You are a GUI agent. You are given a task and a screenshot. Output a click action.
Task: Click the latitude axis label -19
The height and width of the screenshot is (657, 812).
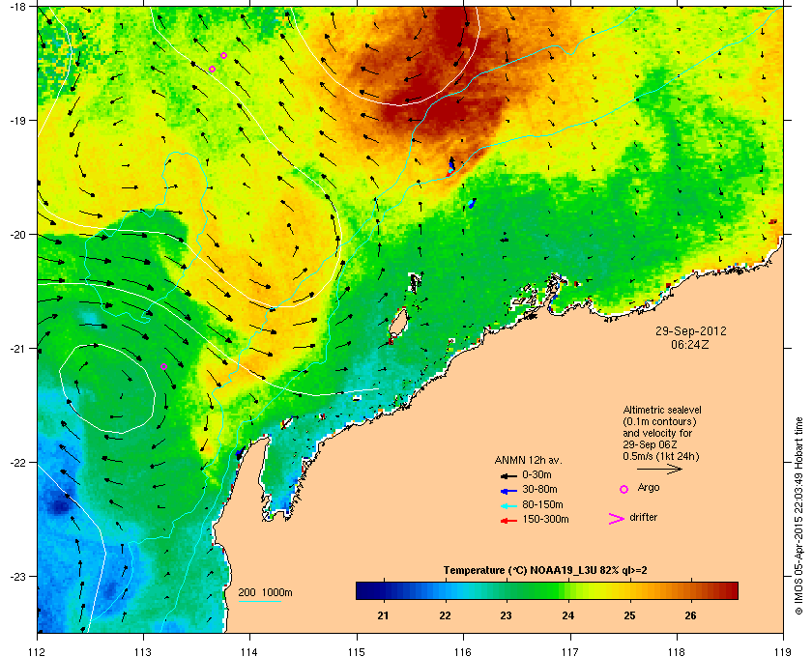[17, 121]
